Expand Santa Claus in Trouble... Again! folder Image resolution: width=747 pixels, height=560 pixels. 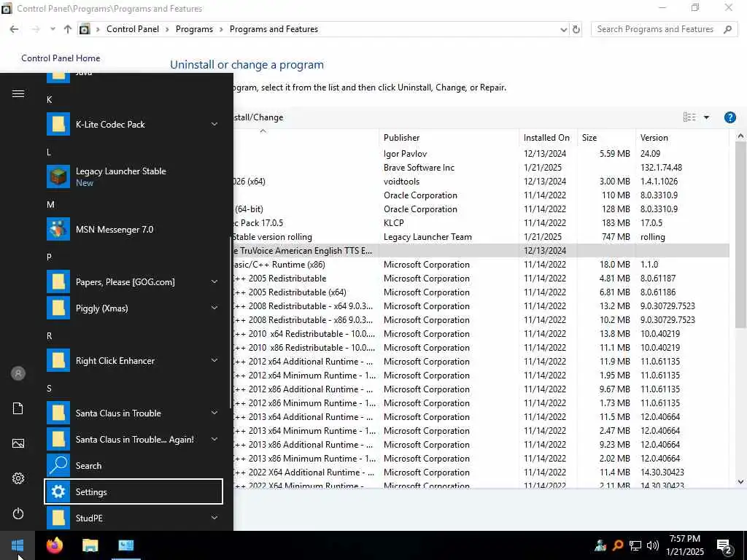pos(214,439)
